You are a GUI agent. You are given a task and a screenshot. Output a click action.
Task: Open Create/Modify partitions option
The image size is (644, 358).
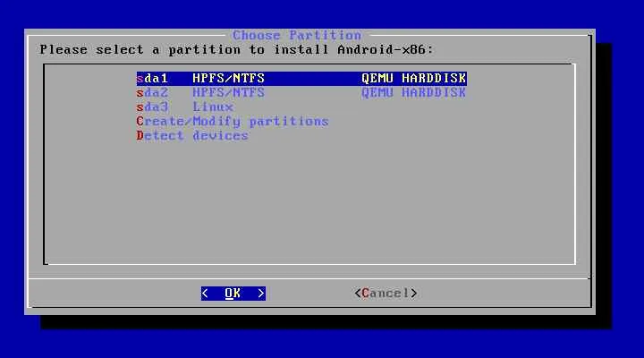233,121
